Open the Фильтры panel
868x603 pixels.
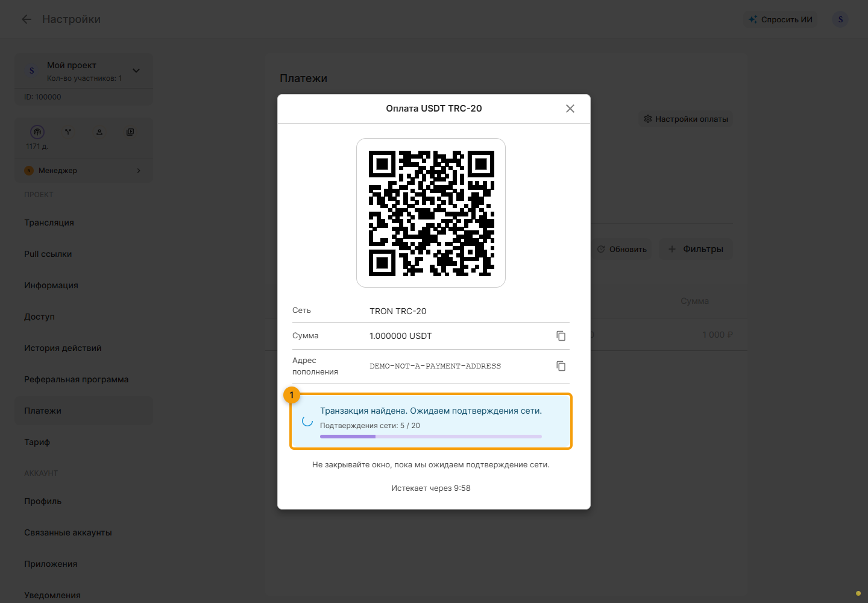(696, 249)
